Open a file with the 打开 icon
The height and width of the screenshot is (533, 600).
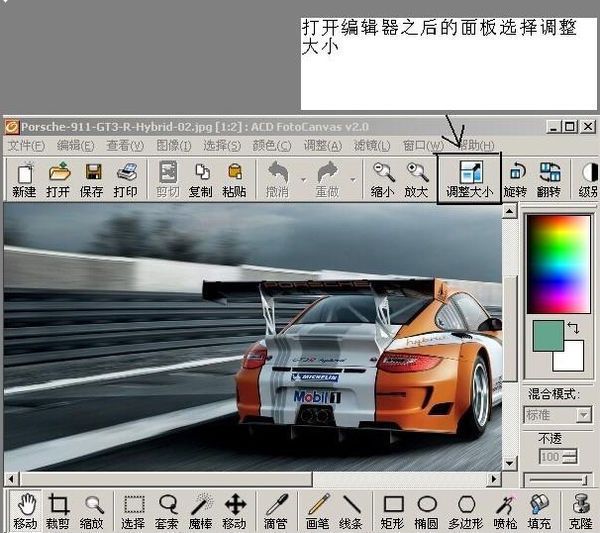tap(58, 179)
